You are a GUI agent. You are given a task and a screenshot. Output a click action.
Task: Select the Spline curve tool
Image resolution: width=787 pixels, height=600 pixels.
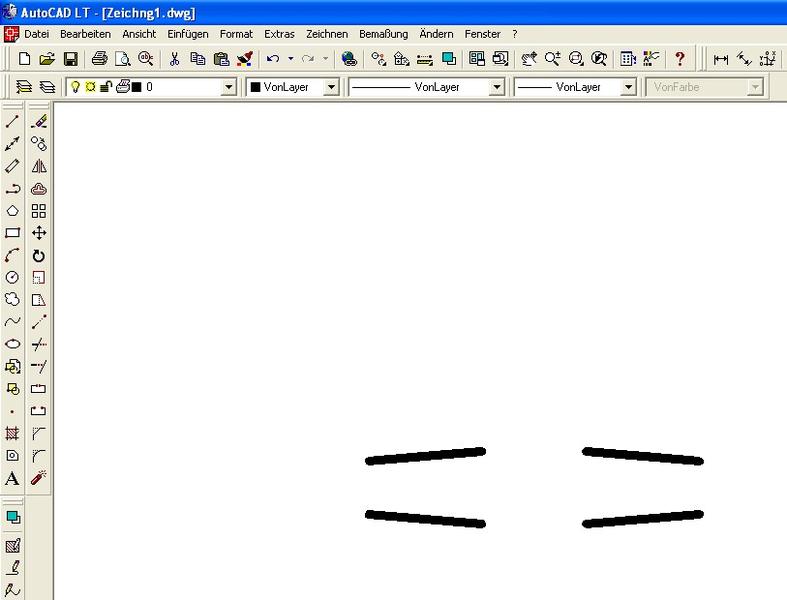point(12,321)
